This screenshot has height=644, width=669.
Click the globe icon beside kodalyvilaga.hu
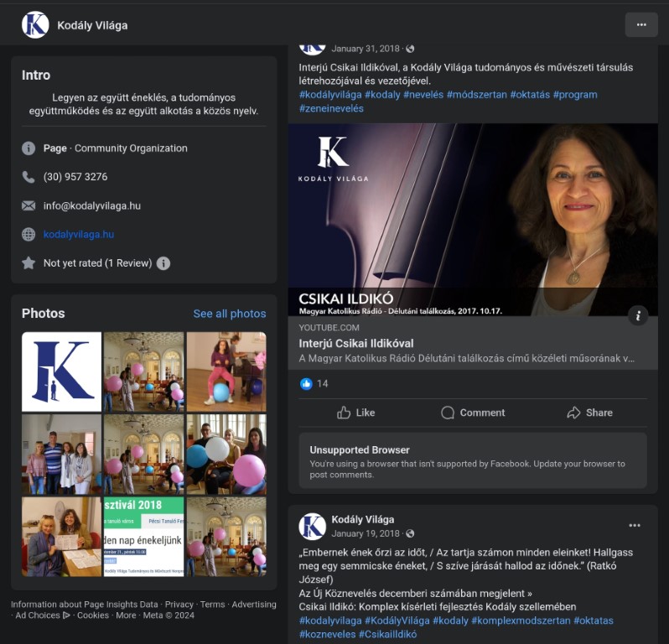coord(29,234)
